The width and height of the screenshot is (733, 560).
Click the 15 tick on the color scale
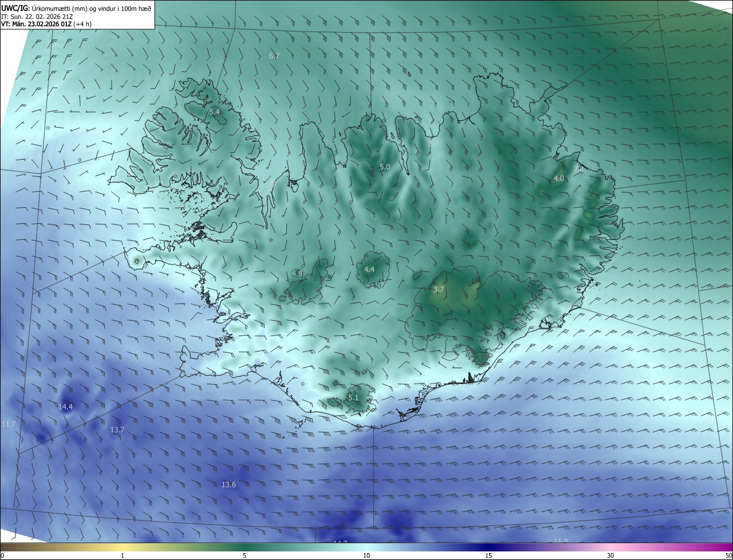(x=488, y=555)
